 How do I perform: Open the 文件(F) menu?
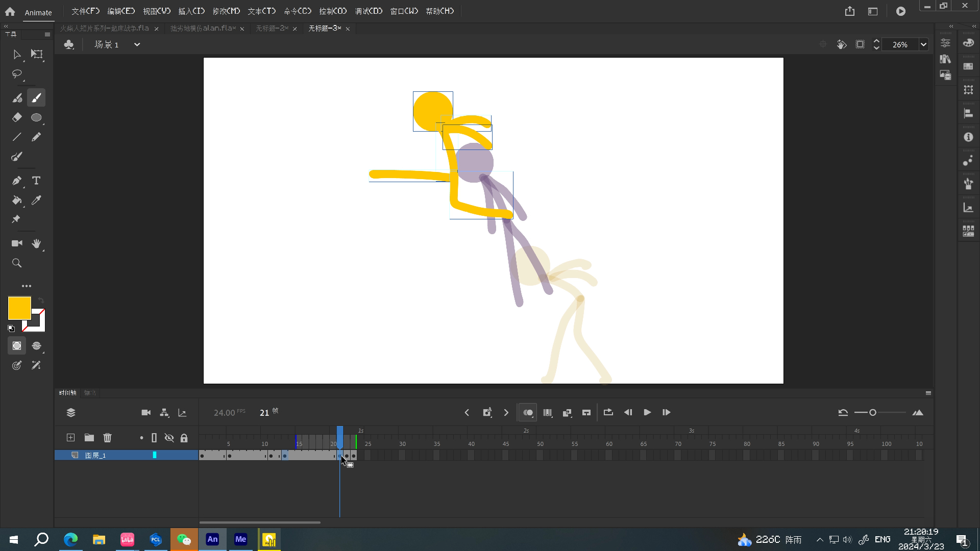[x=85, y=11]
